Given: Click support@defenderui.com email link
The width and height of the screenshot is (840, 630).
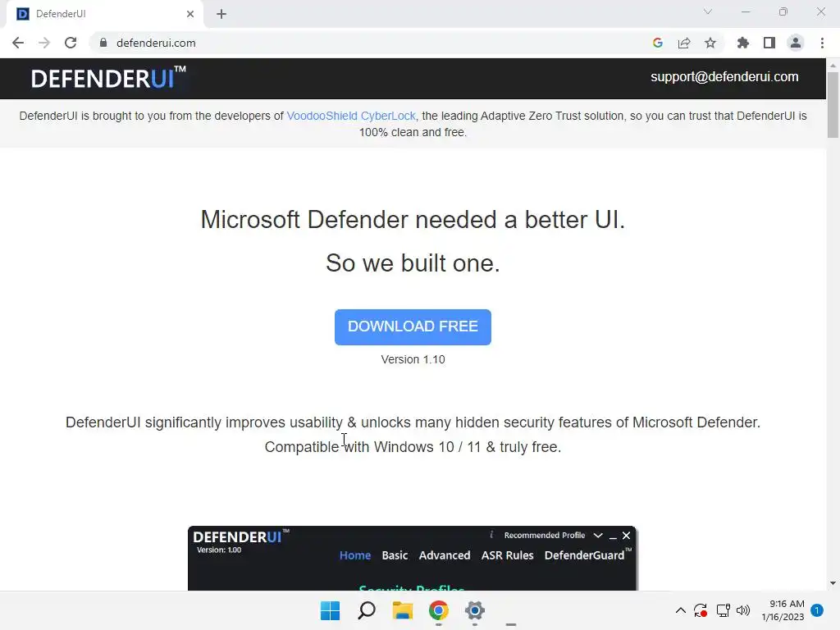Looking at the screenshot, I should coord(724,76).
